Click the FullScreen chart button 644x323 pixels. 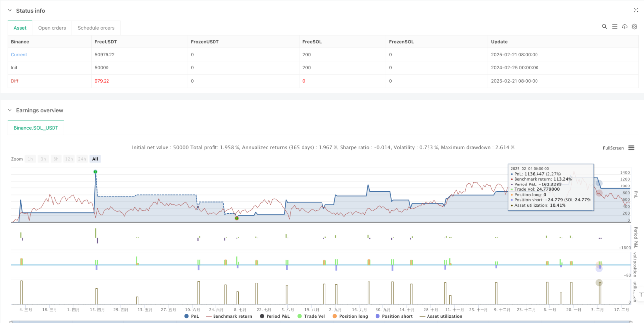point(613,148)
